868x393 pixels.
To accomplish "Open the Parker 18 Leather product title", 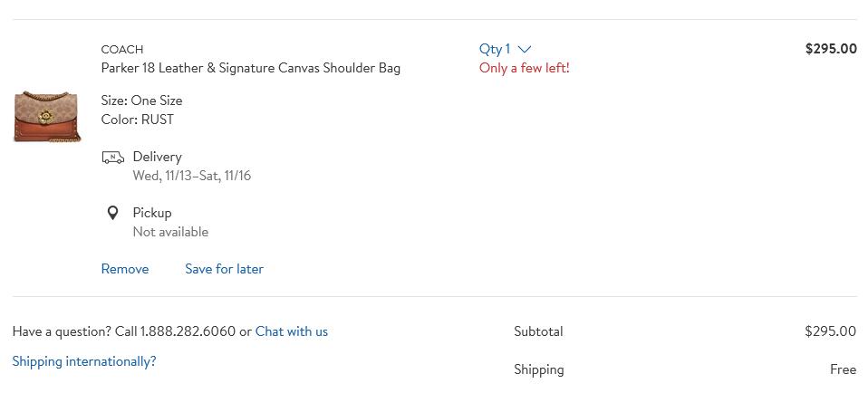I will [251, 68].
